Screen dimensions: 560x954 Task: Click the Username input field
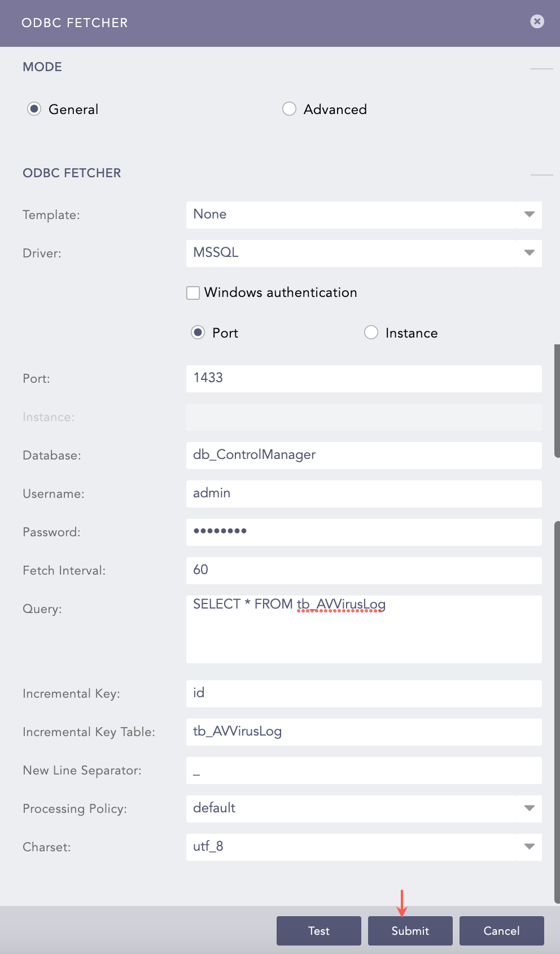click(364, 493)
